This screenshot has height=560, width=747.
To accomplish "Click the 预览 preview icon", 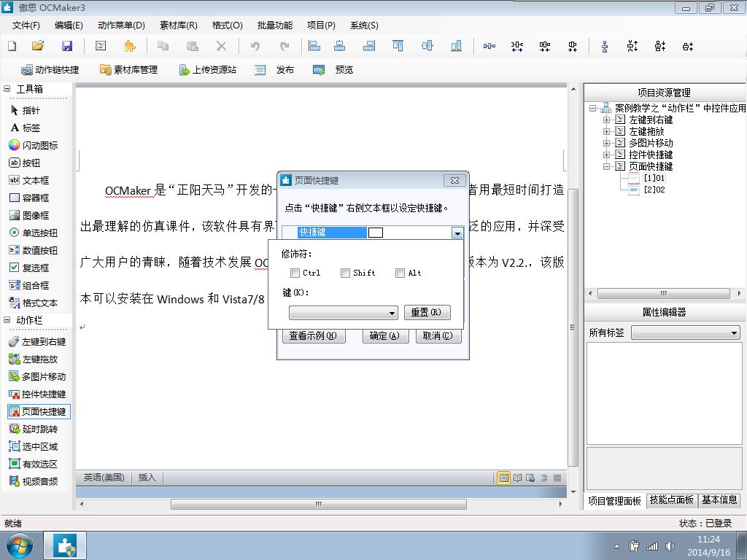I will click(x=319, y=70).
